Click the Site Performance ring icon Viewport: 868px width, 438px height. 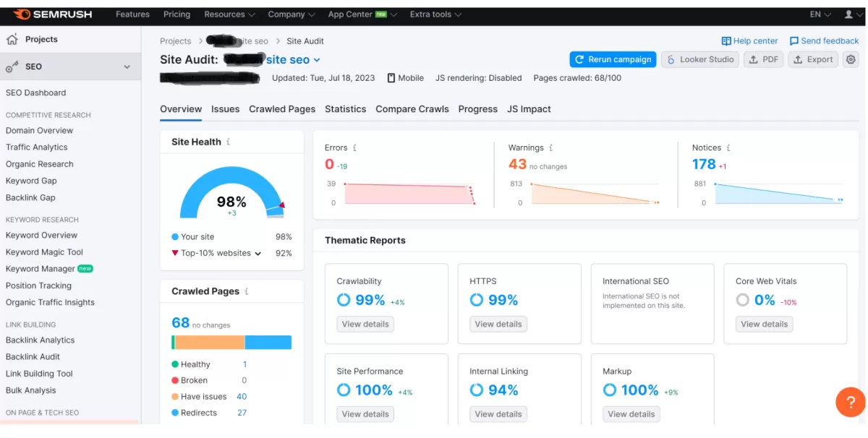[344, 390]
